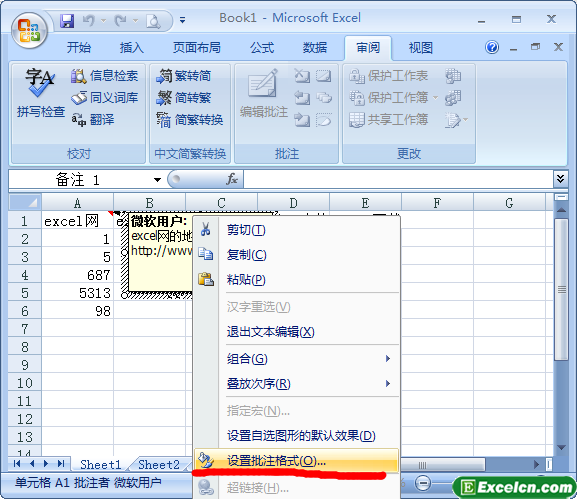Open the 同义词库 thesaurus

[x=105, y=98]
